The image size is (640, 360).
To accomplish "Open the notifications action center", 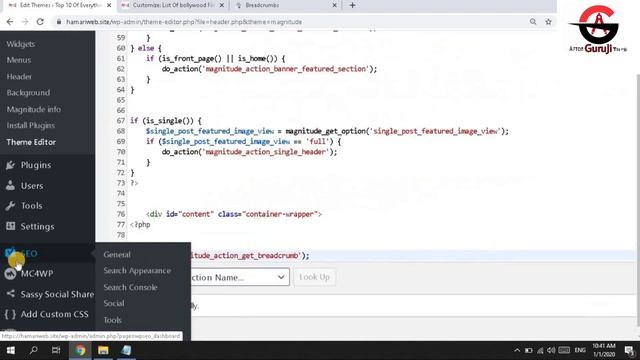I will [x=629, y=350].
